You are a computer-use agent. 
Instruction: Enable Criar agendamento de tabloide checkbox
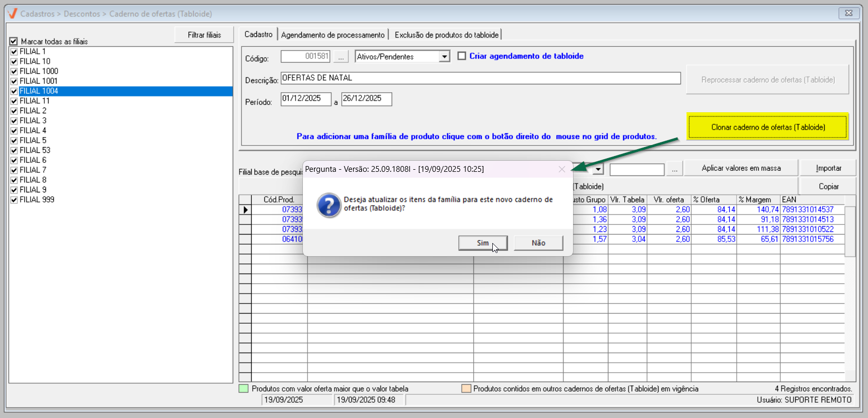coord(462,56)
